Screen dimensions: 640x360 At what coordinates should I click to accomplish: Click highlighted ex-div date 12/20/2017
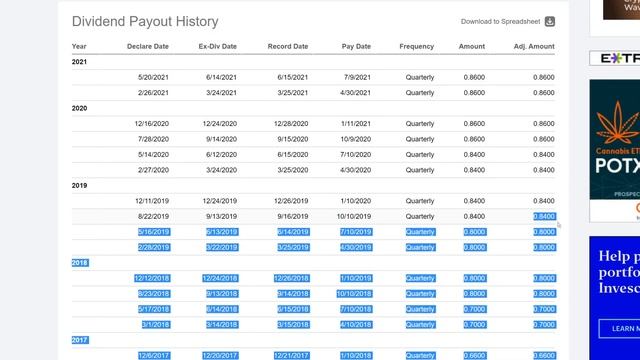[x=220, y=356]
